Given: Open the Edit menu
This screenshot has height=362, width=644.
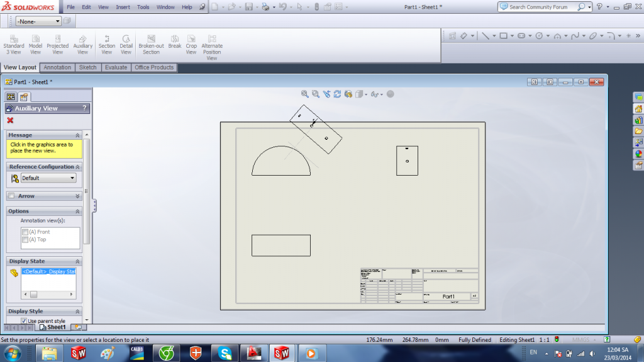Looking at the screenshot, I should [x=86, y=7].
